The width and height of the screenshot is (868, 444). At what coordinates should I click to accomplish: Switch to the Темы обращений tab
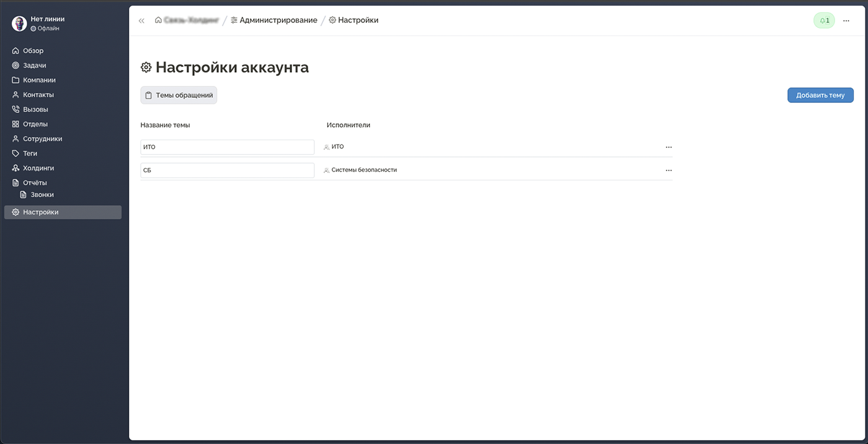click(x=179, y=95)
